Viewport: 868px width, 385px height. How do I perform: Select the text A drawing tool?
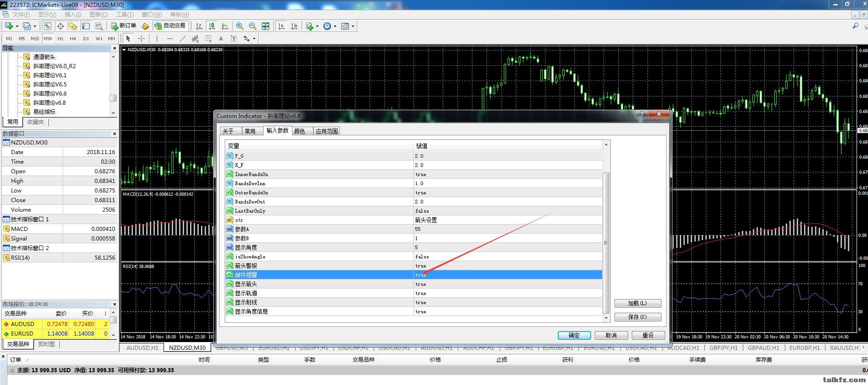[221, 38]
